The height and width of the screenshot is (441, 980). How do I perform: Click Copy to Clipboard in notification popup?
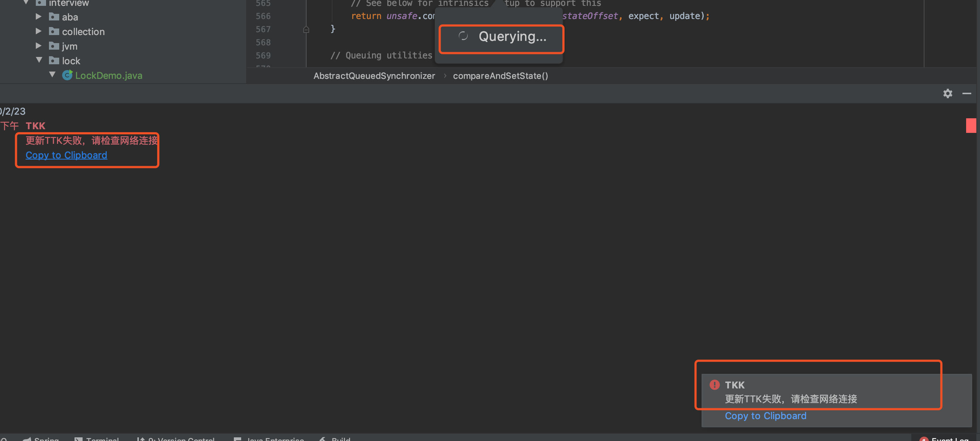pos(766,416)
